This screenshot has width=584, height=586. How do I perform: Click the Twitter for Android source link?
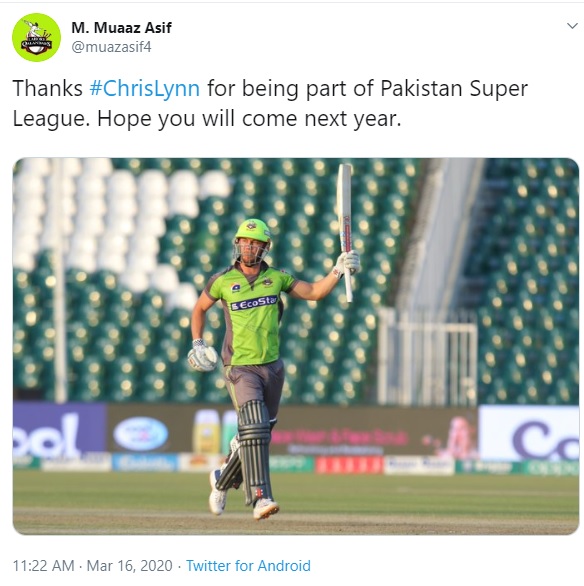pyautogui.click(x=248, y=565)
